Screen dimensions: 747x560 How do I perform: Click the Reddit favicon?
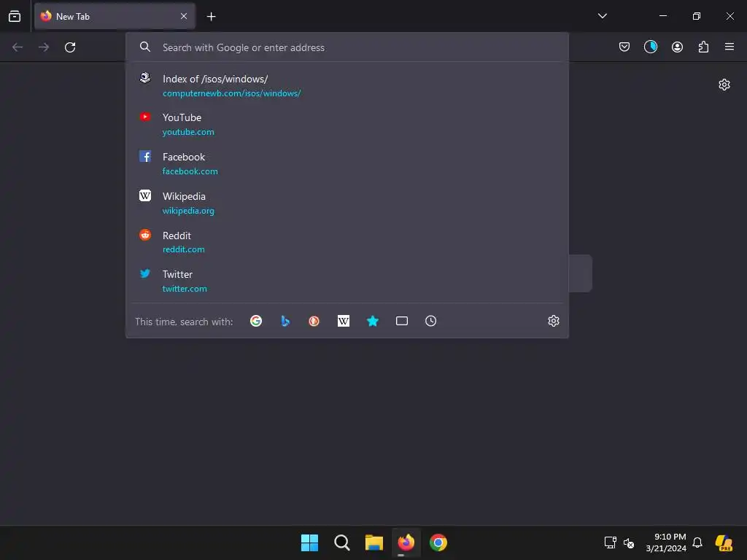145,235
